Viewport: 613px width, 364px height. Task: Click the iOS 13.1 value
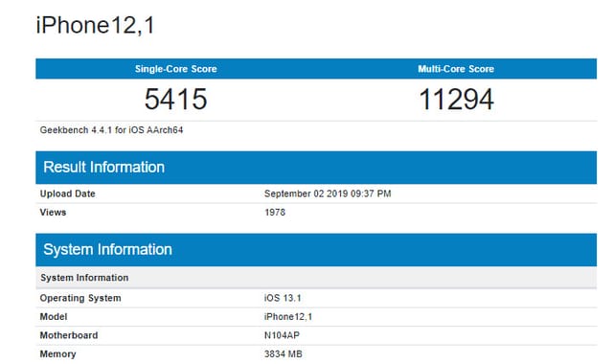point(283,298)
